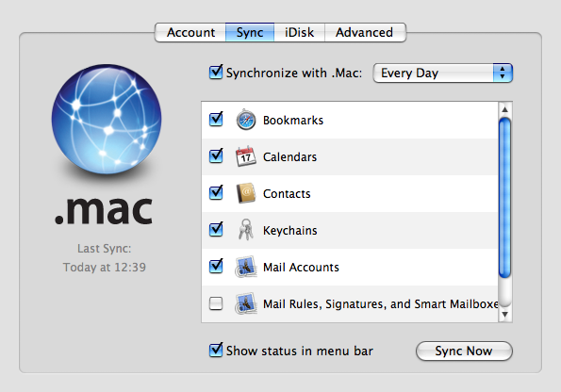Click the Mail icon beside Mail Rules, Signatures

click(x=246, y=303)
